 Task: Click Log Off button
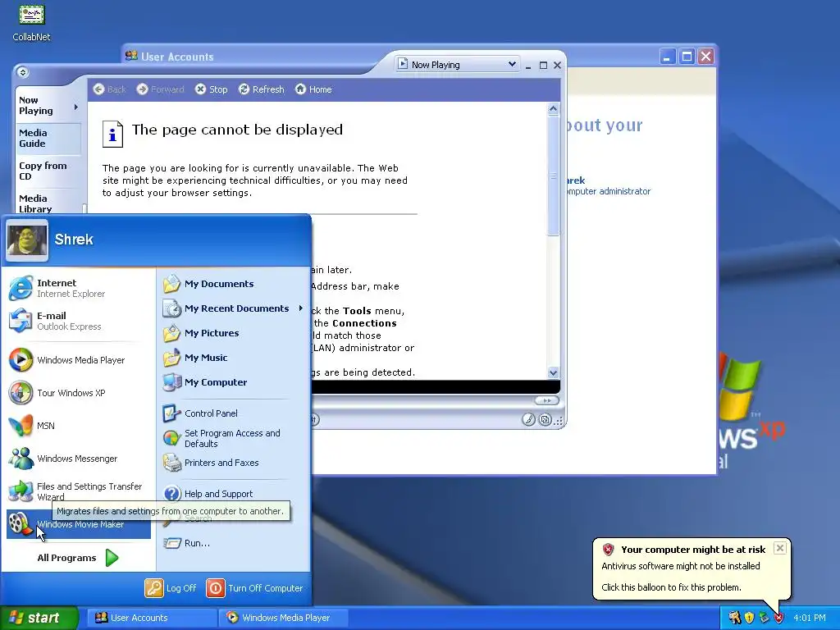point(171,588)
